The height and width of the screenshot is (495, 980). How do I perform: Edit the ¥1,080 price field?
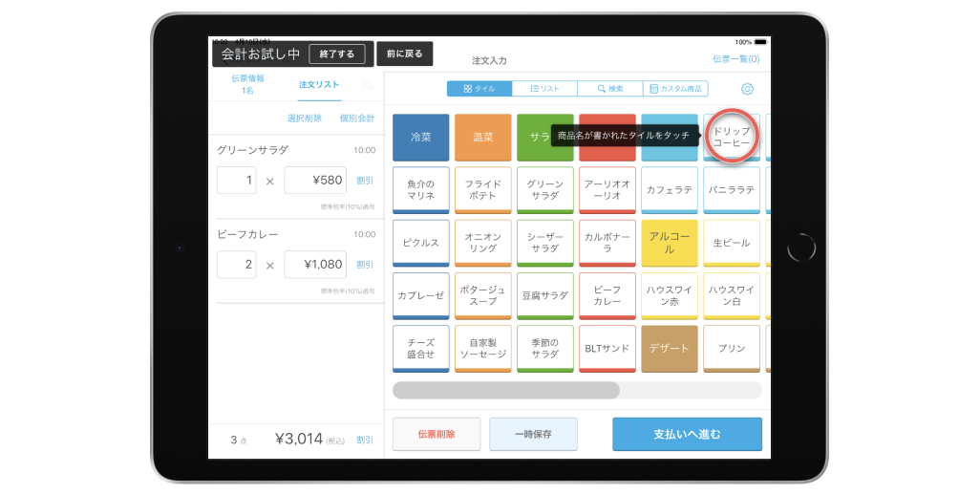pos(315,265)
